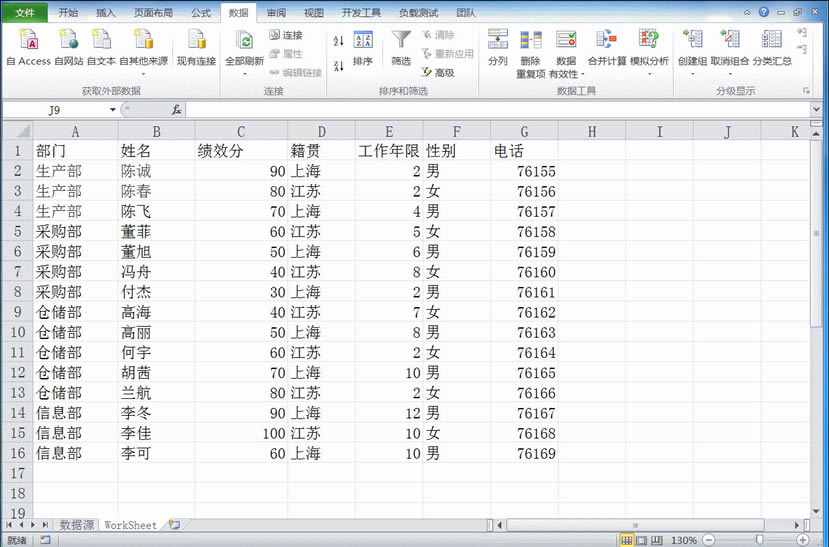
Task: Click horizontal scrollbar right arrow
Action: point(797,525)
